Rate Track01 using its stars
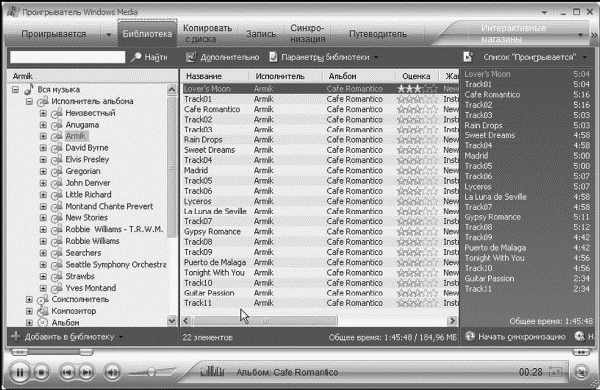Screen dimensions: 600x390 417,99
